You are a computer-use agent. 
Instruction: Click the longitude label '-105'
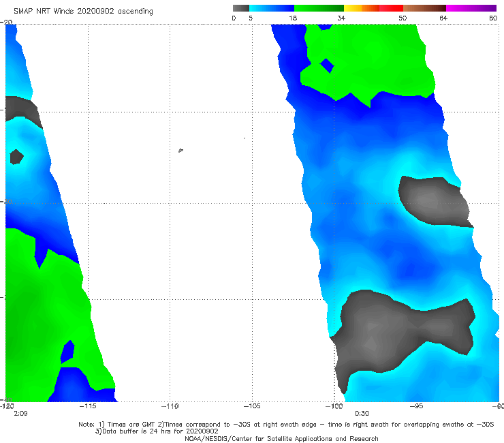[252, 406]
